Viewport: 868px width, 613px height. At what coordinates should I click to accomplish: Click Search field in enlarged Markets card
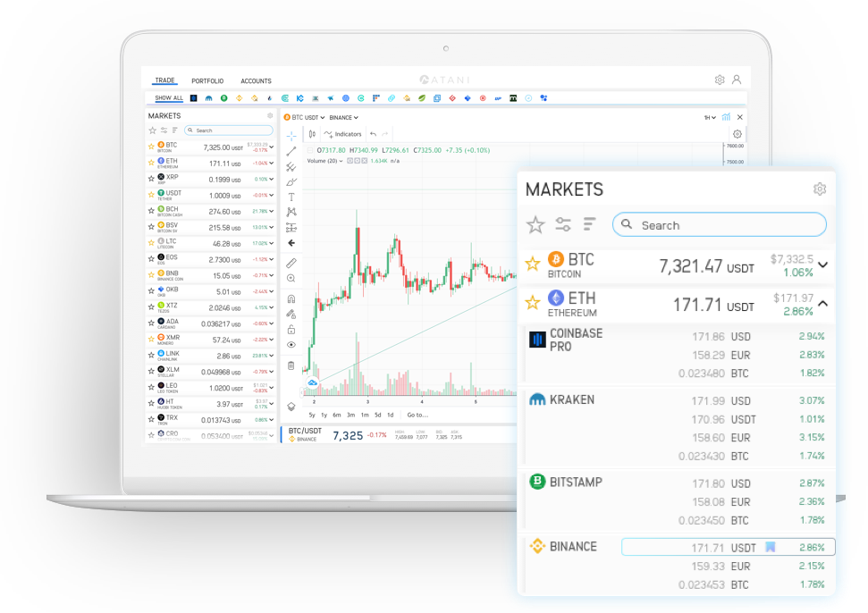[719, 225]
